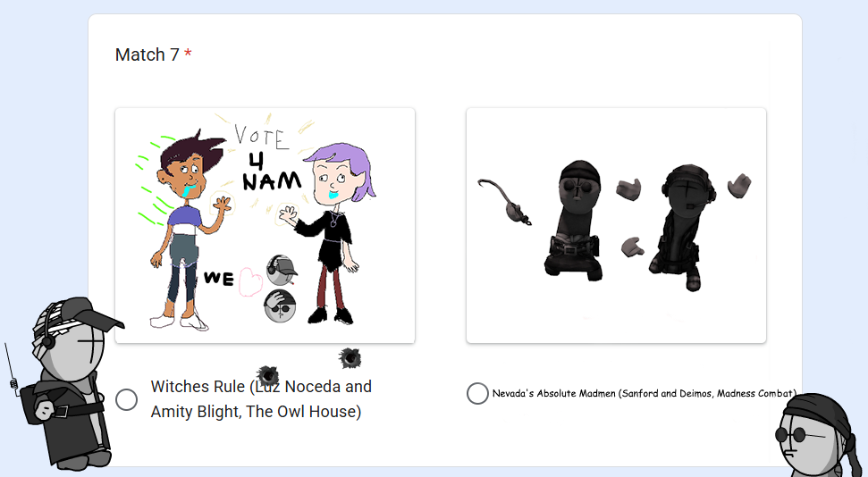Click the pink heart in the drawing

[x=249, y=281]
